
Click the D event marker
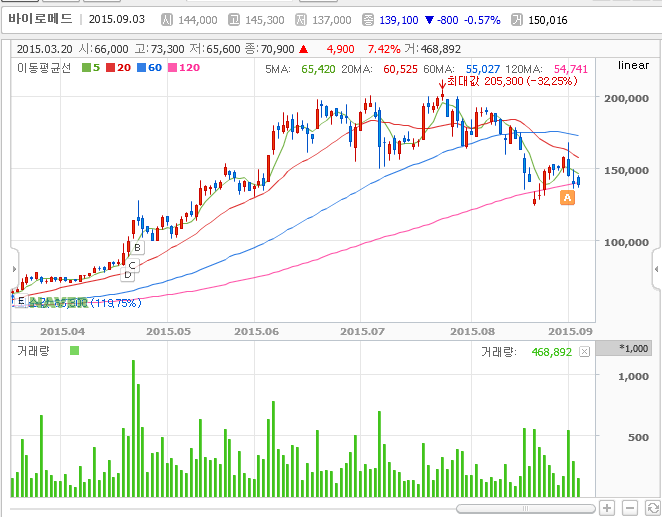pos(128,276)
